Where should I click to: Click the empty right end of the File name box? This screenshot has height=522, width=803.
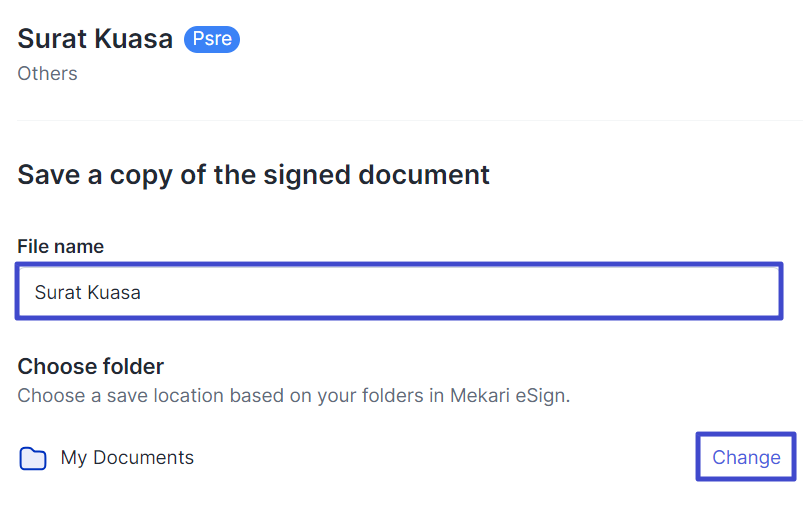[x=700, y=292]
